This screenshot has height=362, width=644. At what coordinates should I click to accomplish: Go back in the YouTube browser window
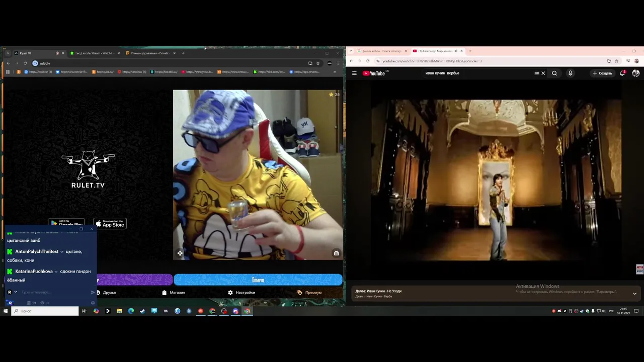[x=351, y=61]
